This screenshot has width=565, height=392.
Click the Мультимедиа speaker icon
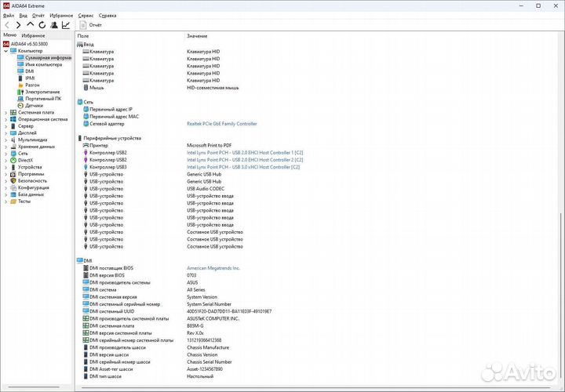(x=13, y=140)
